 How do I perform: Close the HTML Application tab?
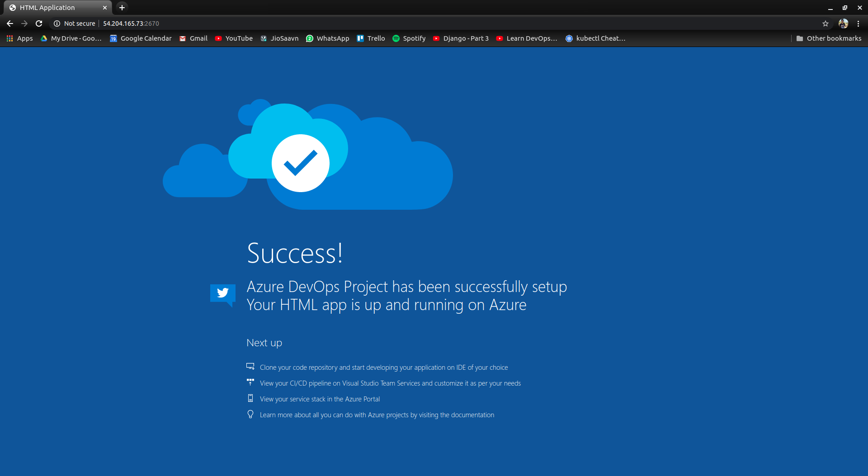105,8
